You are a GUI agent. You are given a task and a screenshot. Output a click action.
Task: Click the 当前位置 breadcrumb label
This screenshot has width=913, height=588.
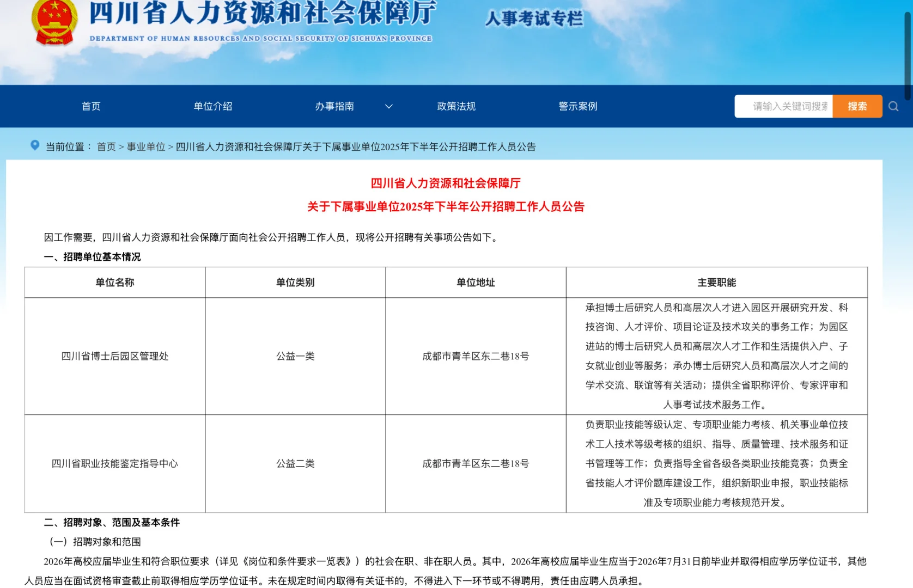coord(69,147)
